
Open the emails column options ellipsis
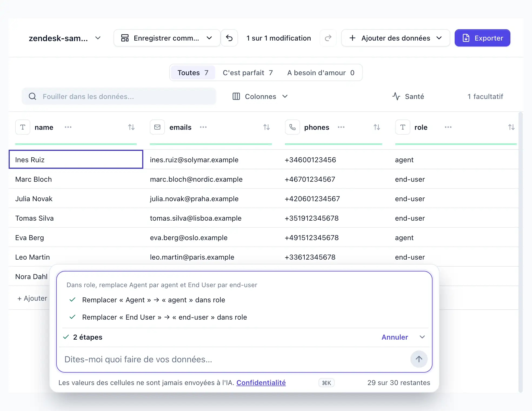coord(203,127)
